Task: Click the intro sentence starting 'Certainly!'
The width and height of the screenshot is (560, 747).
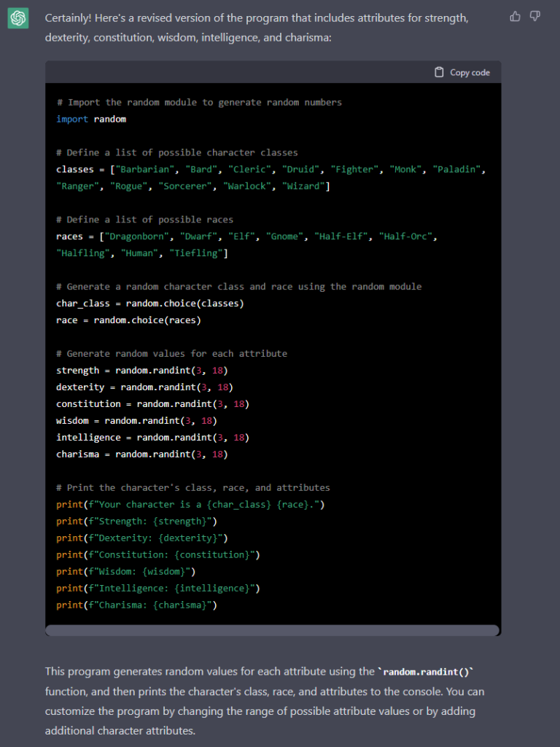Action: point(257,28)
